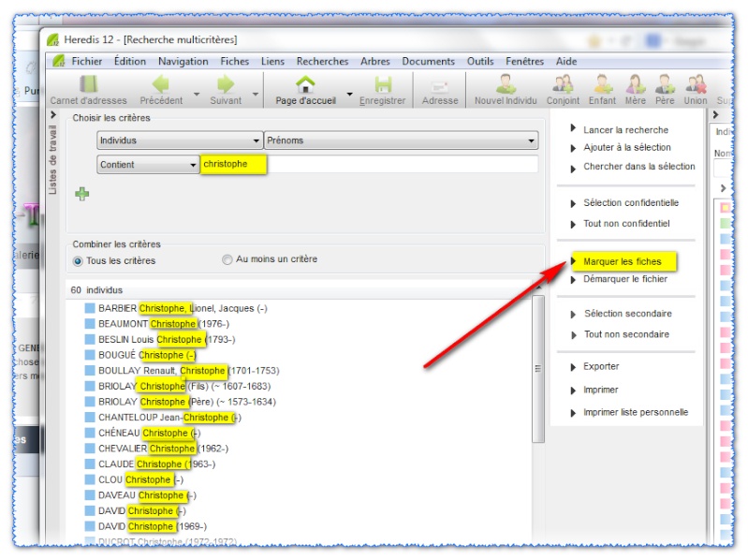
Task: Open the Suivant history dropdown arrow
Action: tap(256, 94)
